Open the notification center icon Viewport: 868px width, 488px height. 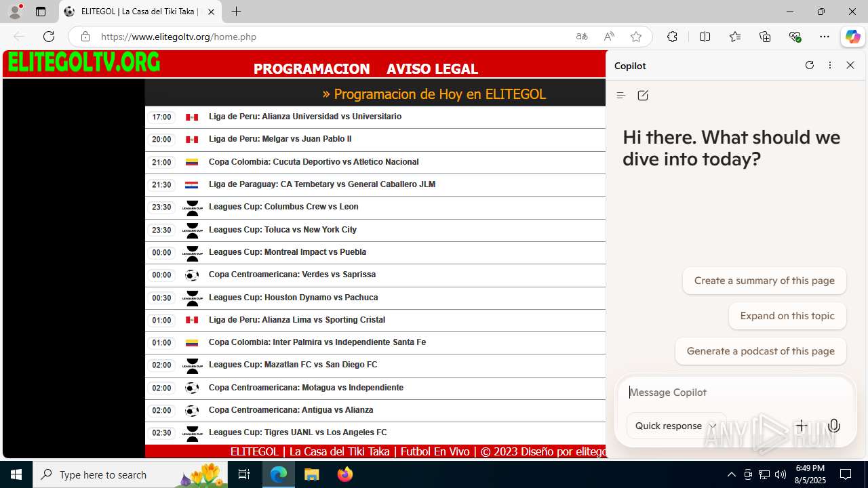click(x=846, y=474)
